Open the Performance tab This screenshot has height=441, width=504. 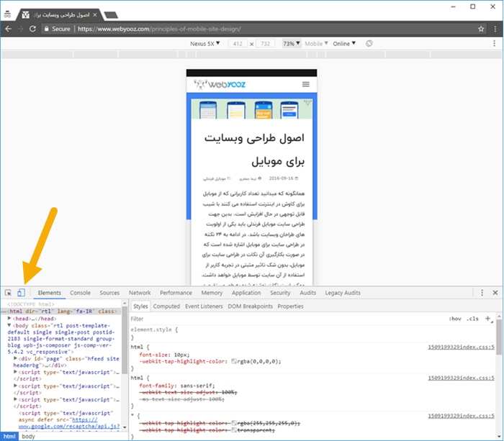point(176,293)
